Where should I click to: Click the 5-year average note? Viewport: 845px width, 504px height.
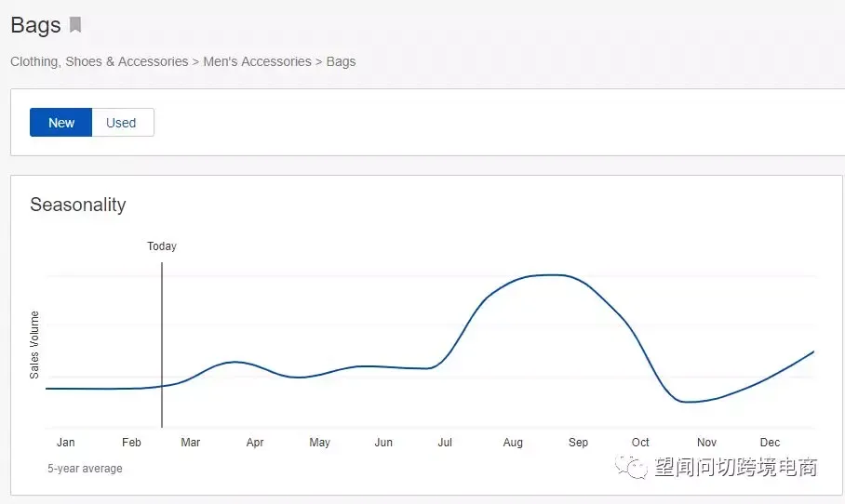[x=85, y=469]
